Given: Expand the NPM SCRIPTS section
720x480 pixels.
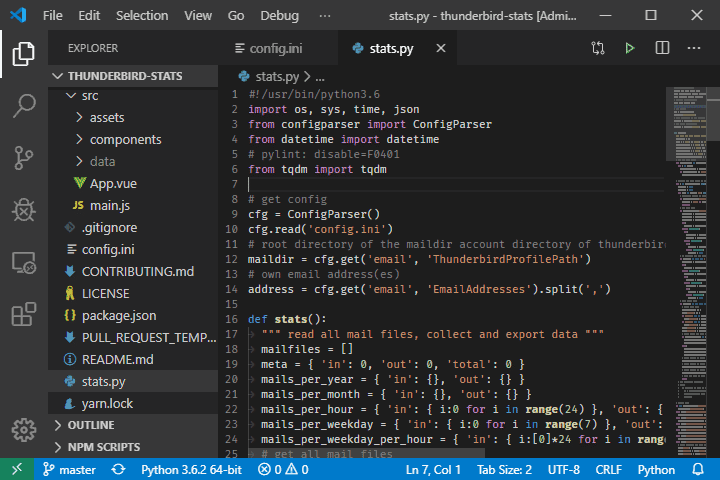Looking at the screenshot, I should pos(104,447).
